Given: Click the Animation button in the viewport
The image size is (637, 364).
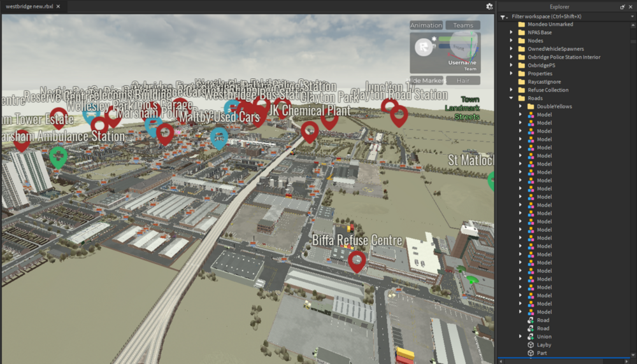Looking at the screenshot, I should point(426,25).
